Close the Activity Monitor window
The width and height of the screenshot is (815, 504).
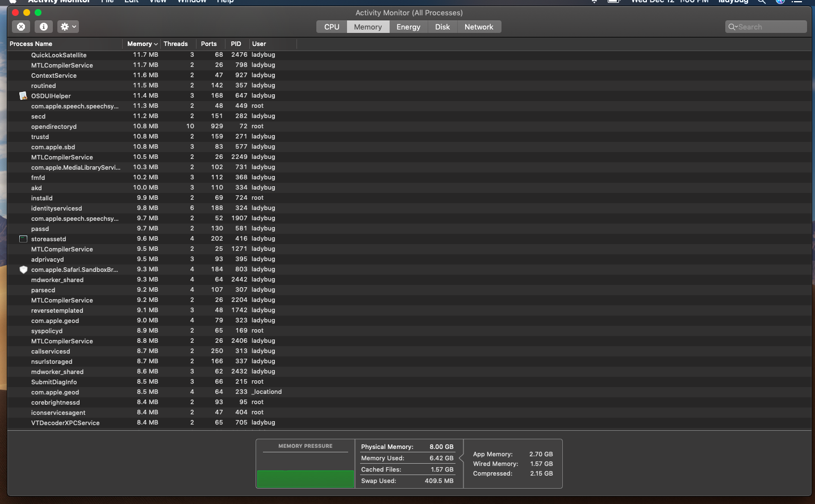[15, 12]
